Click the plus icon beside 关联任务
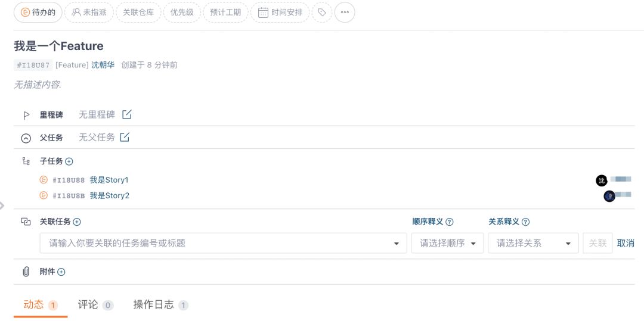Image resolution: width=644 pixels, height=321 pixels. tap(77, 222)
